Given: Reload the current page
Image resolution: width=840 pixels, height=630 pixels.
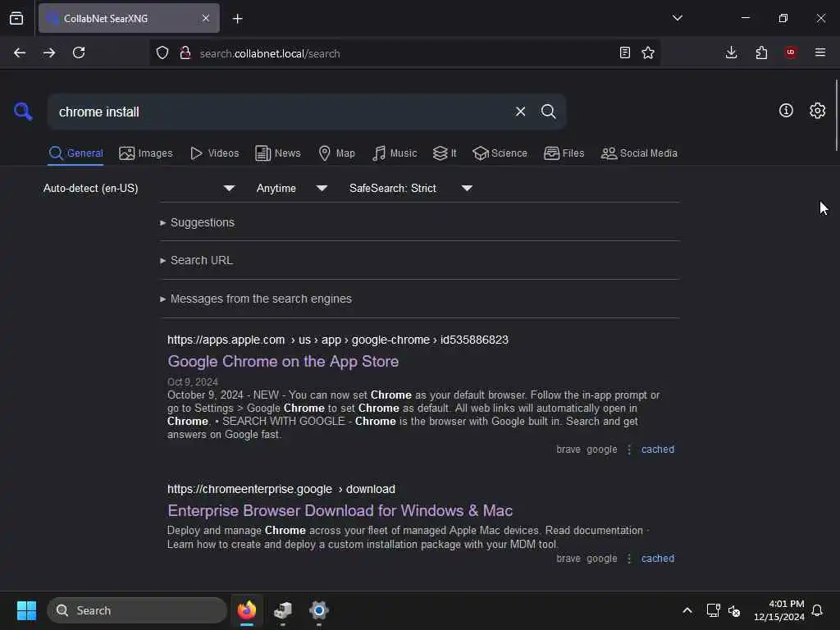Looking at the screenshot, I should pos(79,52).
